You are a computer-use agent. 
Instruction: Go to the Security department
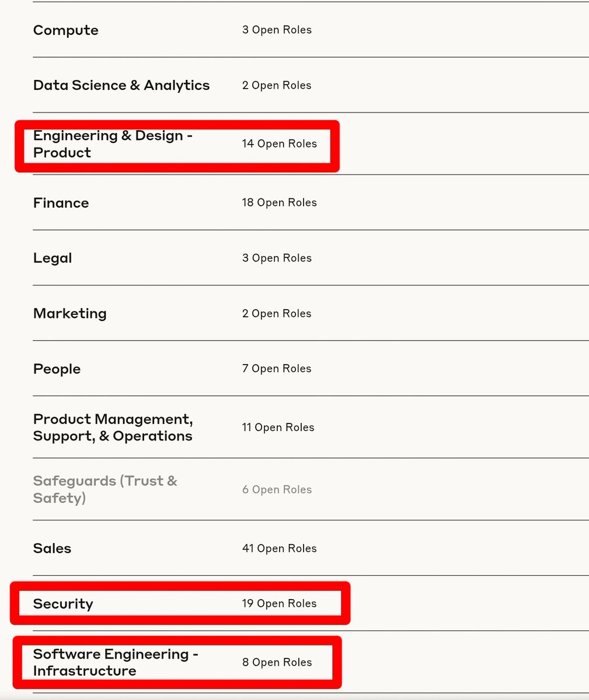point(63,604)
